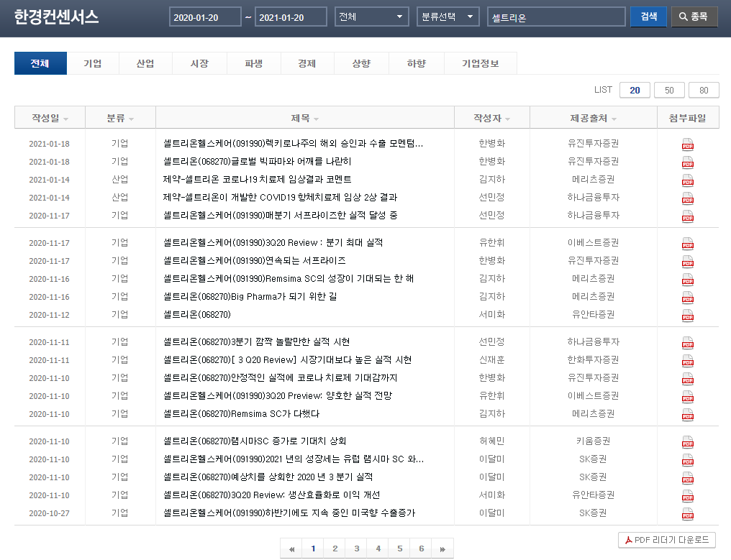Select the 상향 tab
This screenshot has width=731, height=560.
pos(361,63)
